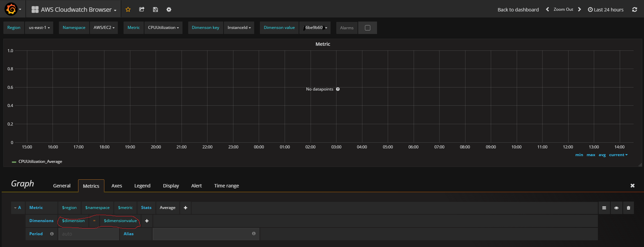
Task: Edit the Average stats segment
Action: (x=168, y=208)
